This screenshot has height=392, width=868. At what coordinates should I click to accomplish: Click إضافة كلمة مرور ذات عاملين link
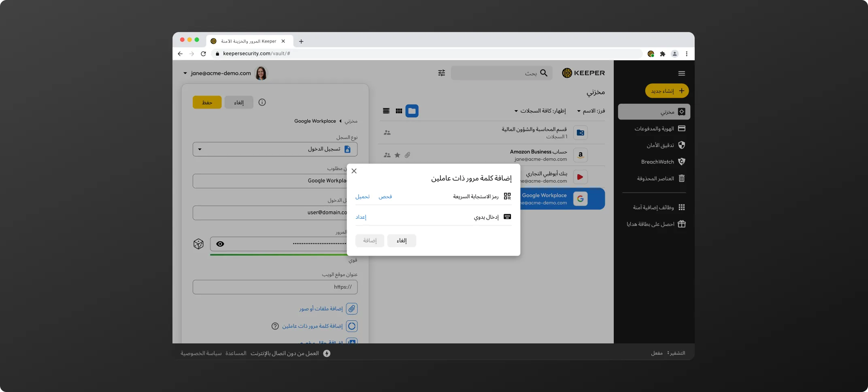click(x=313, y=326)
